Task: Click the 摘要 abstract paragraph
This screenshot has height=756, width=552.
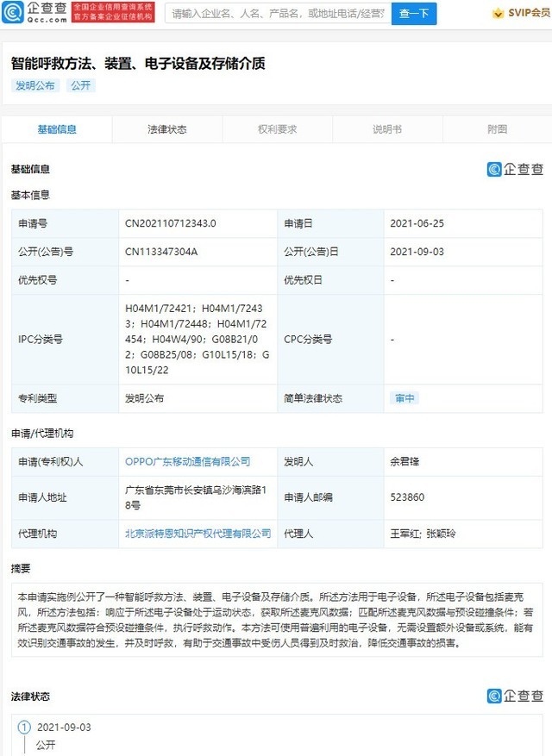Action: pyautogui.click(x=277, y=620)
